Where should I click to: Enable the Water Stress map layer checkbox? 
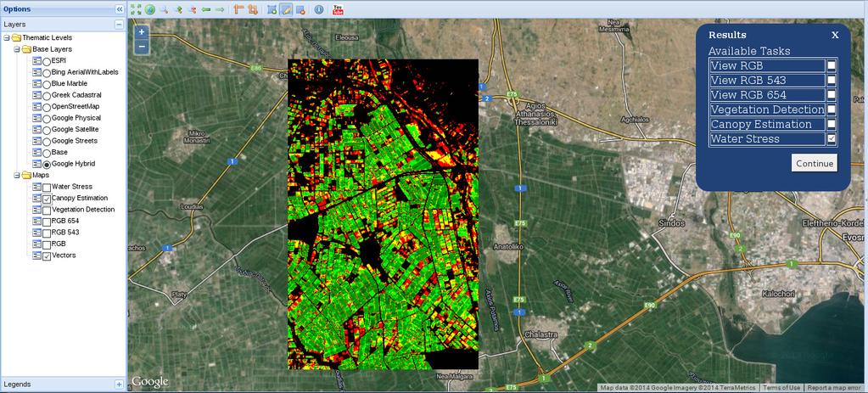(x=47, y=187)
